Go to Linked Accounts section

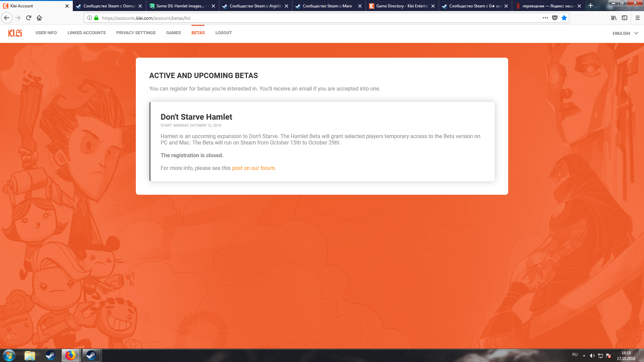tap(87, 33)
